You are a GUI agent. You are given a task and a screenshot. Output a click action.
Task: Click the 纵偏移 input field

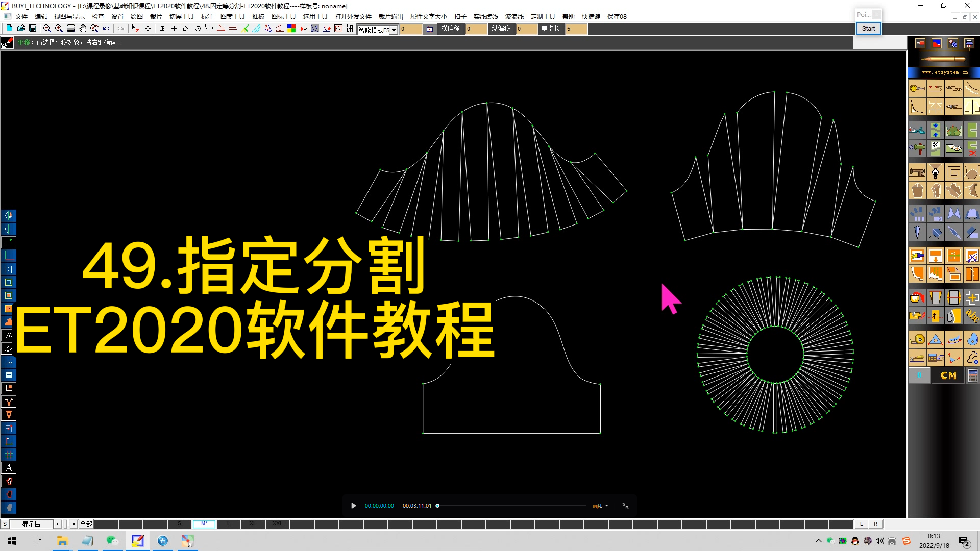pyautogui.click(x=527, y=29)
